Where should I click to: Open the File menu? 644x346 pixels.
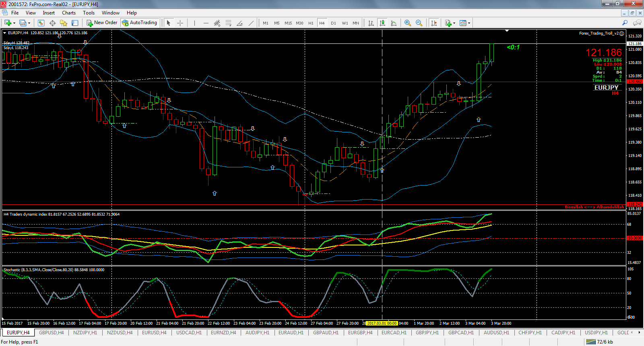(x=15, y=13)
